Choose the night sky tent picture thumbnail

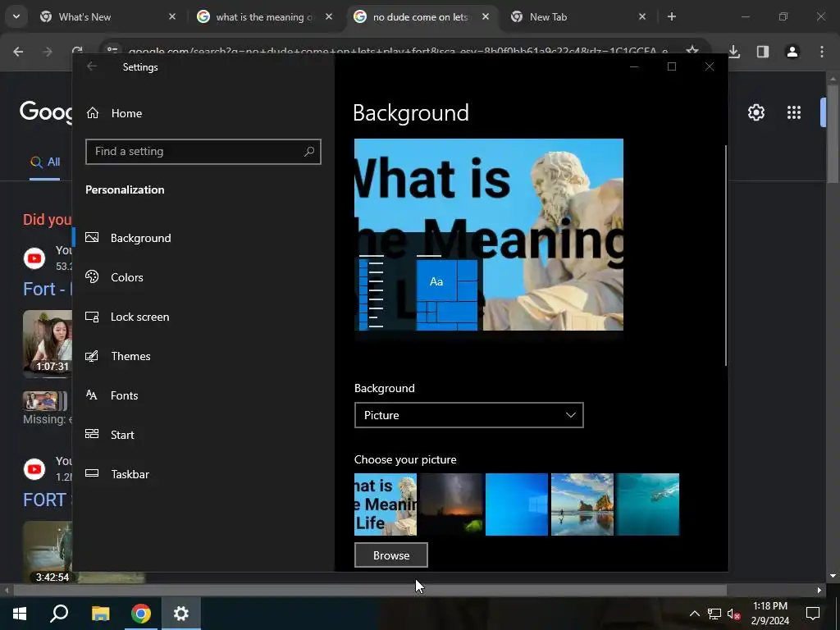click(451, 504)
